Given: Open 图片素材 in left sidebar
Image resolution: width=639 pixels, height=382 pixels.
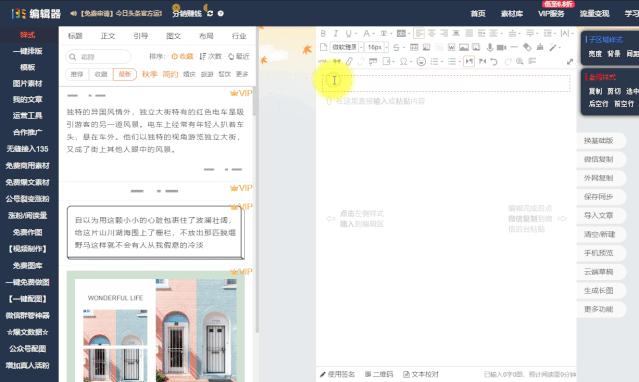Looking at the screenshot, I should pos(27,84).
